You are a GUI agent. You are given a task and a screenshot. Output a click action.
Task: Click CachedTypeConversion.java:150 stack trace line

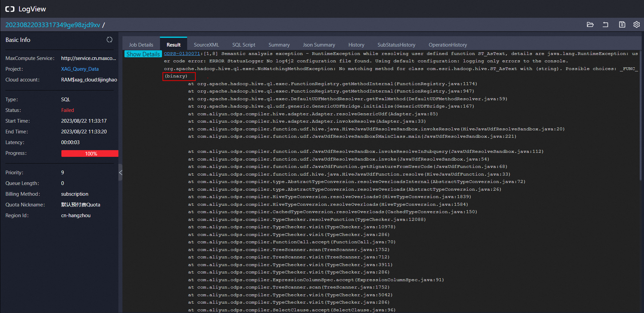point(332,212)
